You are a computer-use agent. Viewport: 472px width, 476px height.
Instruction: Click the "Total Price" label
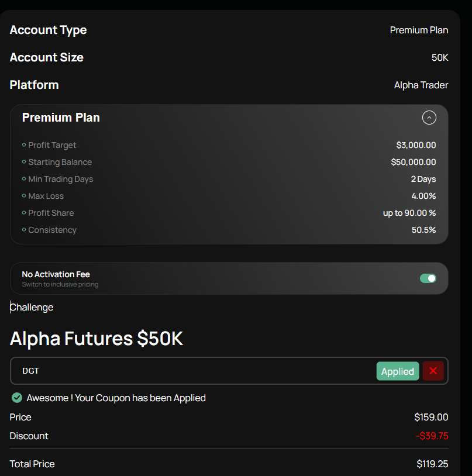(x=32, y=464)
